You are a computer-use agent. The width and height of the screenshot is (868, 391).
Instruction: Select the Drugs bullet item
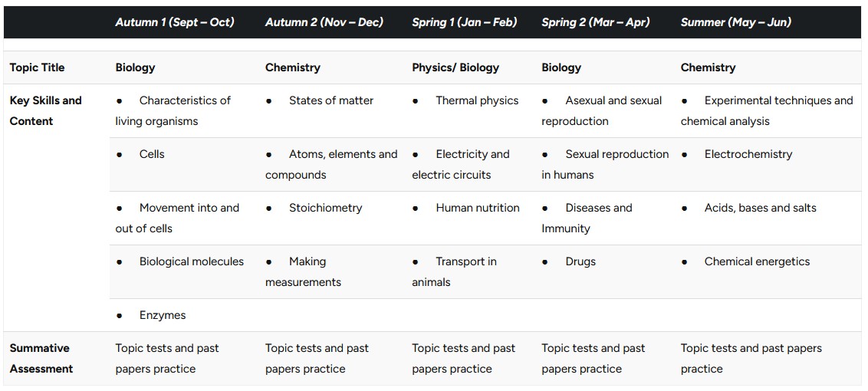(580, 261)
